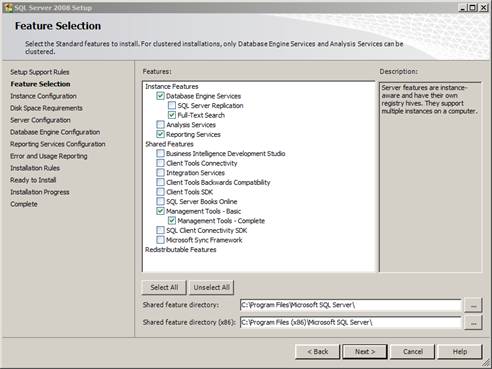Select Instance Features group label
This screenshot has height=369, width=492.
[x=172, y=86]
